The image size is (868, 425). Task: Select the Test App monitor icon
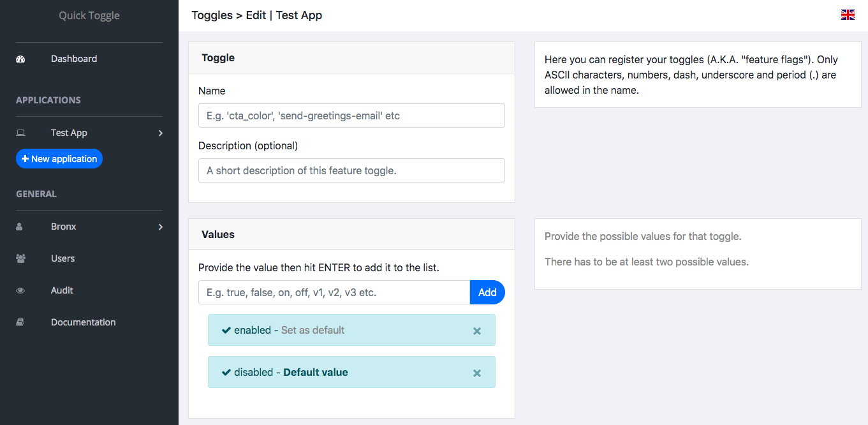pyautogui.click(x=20, y=132)
